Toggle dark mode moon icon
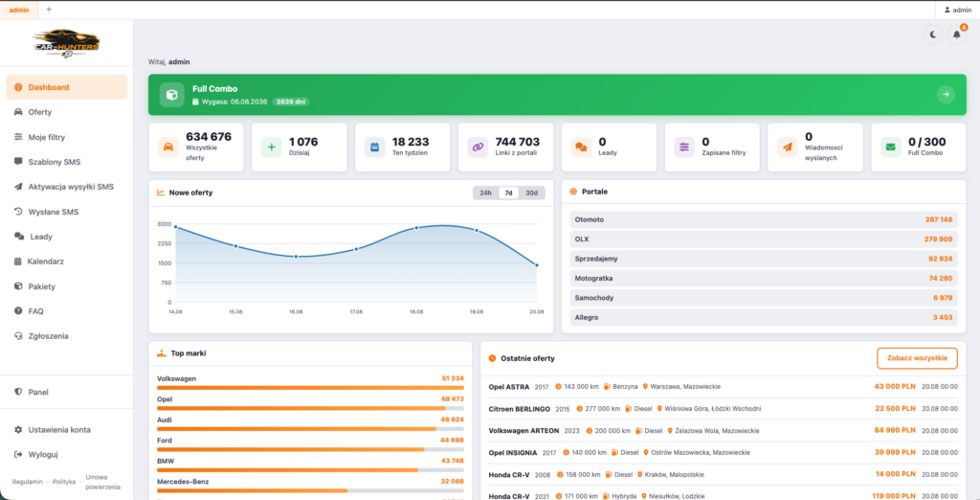This screenshot has height=500, width=980. coord(932,35)
